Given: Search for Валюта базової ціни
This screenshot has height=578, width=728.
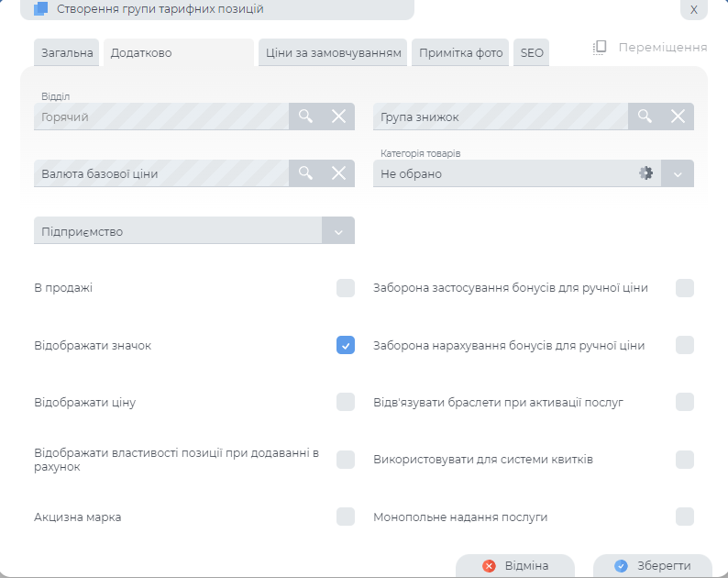Looking at the screenshot, I should 305,173.
